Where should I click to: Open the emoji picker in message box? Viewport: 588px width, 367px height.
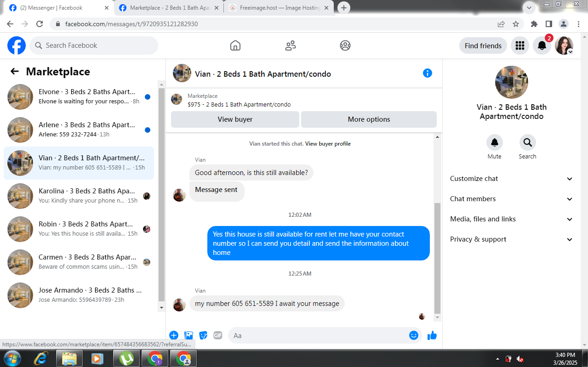click(414, 335)
